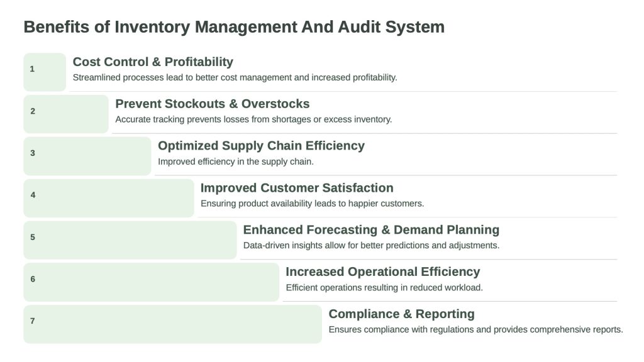This screenshot has height=362, width=644.
Task: Select the 'Data-driven insights' description text
Action: coord(371,246)
